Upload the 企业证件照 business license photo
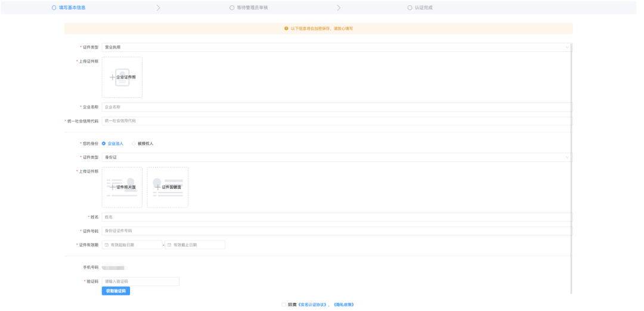The image size is (644, 311). coord(122,77)
